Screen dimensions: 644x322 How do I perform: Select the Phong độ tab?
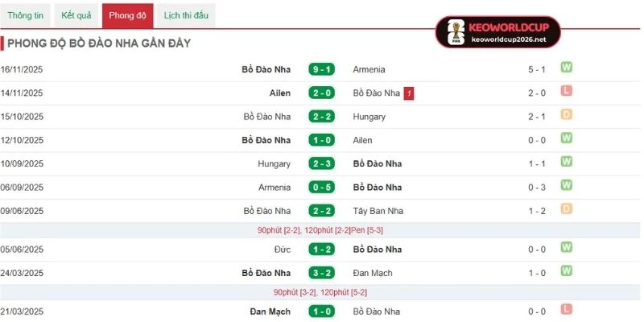point(127,15)
